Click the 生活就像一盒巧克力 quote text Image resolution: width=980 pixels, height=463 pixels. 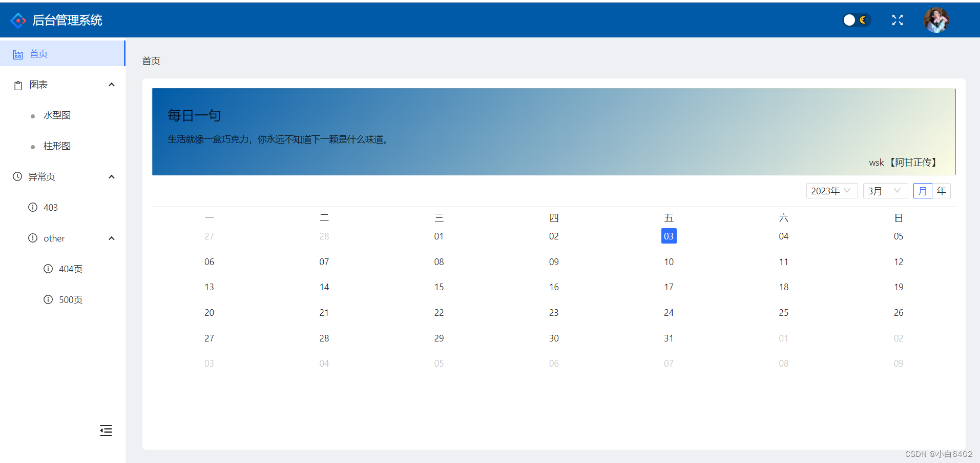click(279, 139)
